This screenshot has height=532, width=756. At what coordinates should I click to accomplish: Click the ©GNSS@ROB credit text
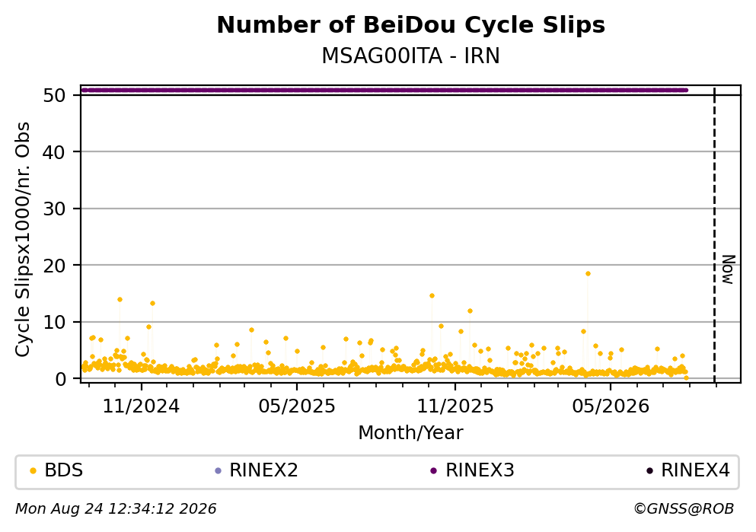pyautogui.click(x=684, y=509)
